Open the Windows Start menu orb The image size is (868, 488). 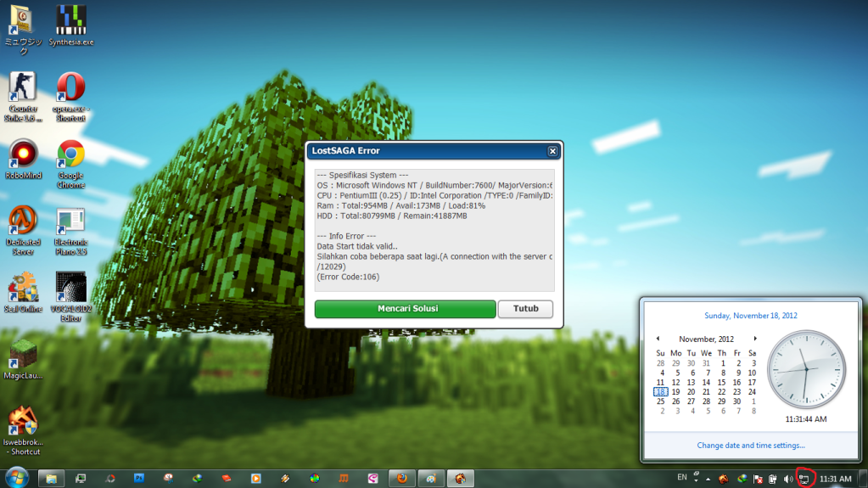point(17,478)
